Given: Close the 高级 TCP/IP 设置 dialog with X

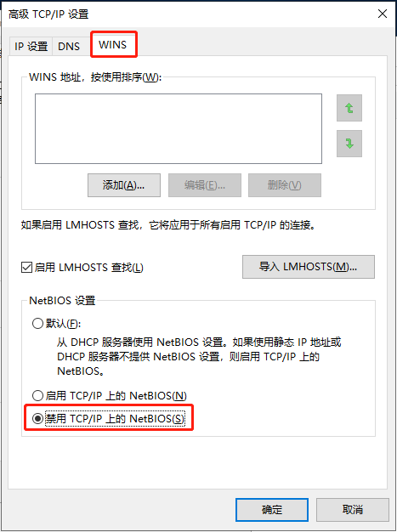Looking at the screenshot, I should pyautogui.click(x=383, y=14).
